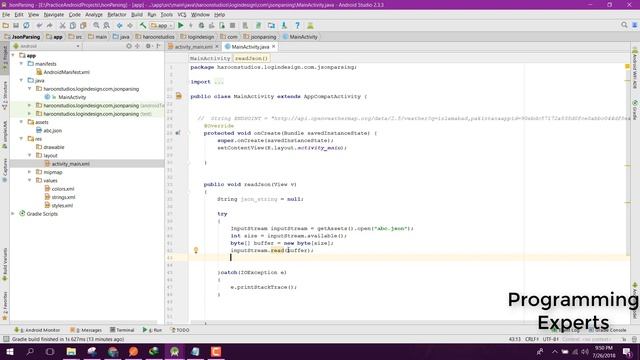
Task: Click the Redo toolbar icon
Action: click(49, 25)
